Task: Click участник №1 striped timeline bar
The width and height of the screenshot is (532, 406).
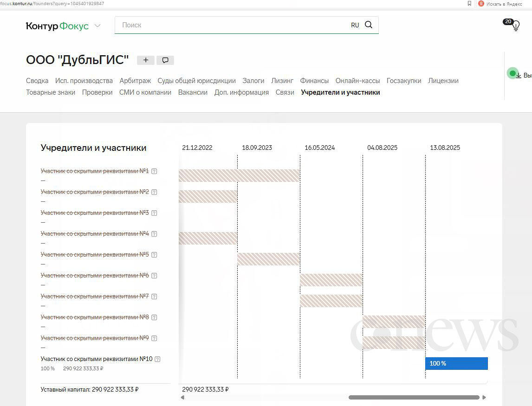Action: click(x=239, y=176)
